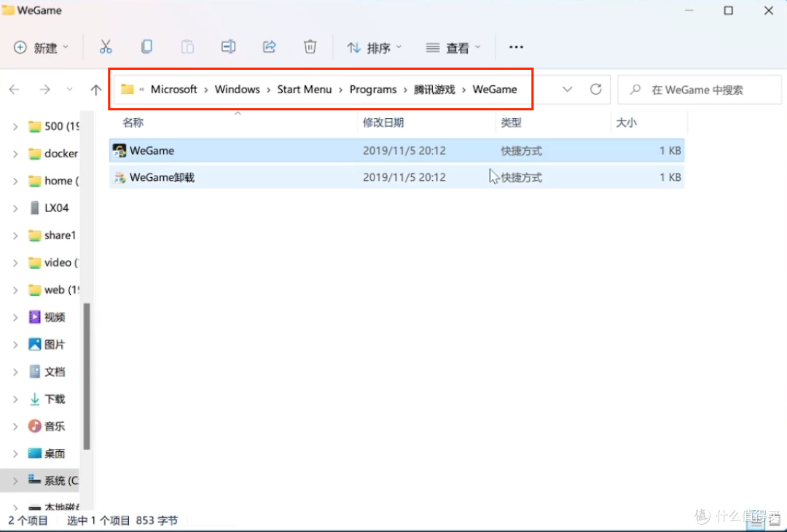Open 下载 in navigation pane
Screen dimensions: 787x532
[x=47, y=399]
